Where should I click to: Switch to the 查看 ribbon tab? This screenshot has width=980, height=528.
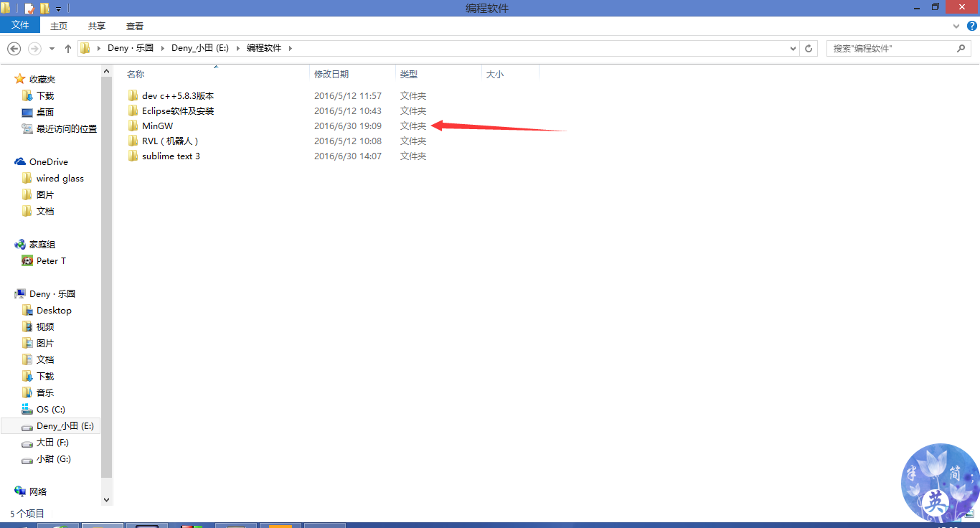tap(134, 26)
